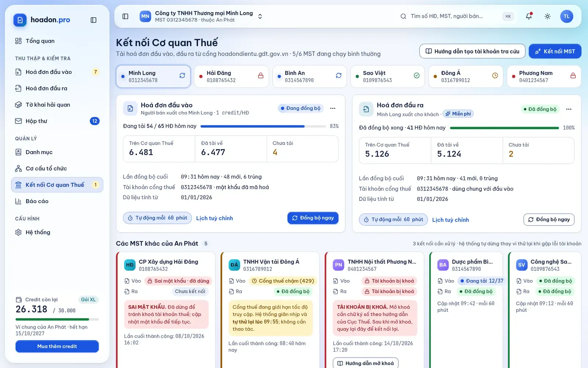Click sync icon on Bình An tab

coord(338,75)
